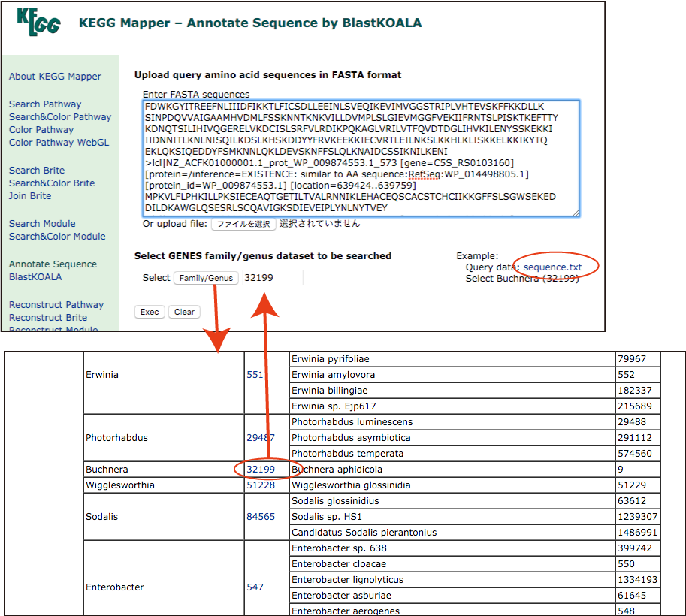This screenshot has width=686, height=616.
Task: Open the Family/Genus selection button
Action: (x=206, y=278)
